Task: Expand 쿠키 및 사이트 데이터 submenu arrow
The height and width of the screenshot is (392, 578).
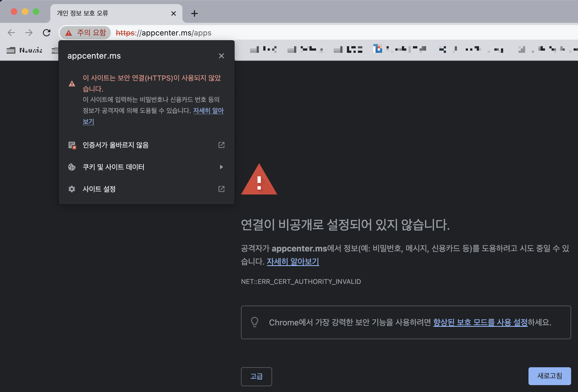Action: [221, 167]
